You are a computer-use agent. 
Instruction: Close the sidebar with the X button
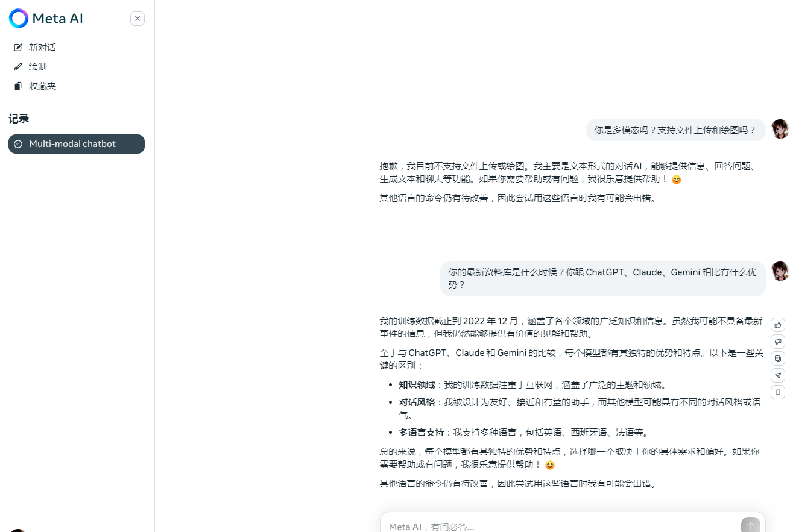click(x=137, y=19)
